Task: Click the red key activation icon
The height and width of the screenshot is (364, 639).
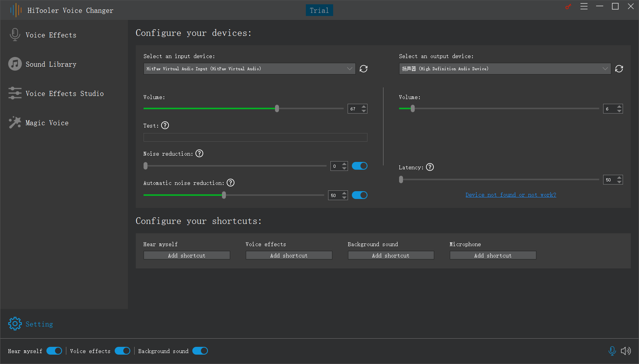Action: pos(568,7)
